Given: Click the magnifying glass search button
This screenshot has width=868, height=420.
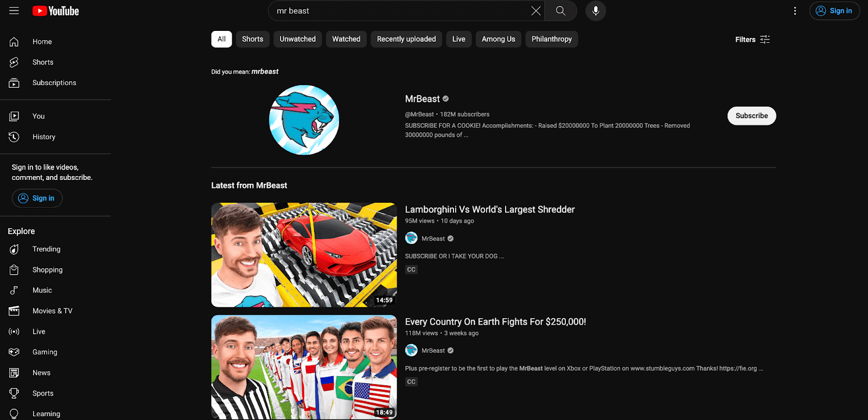Looking at the screenshot, I should point(560,11).
